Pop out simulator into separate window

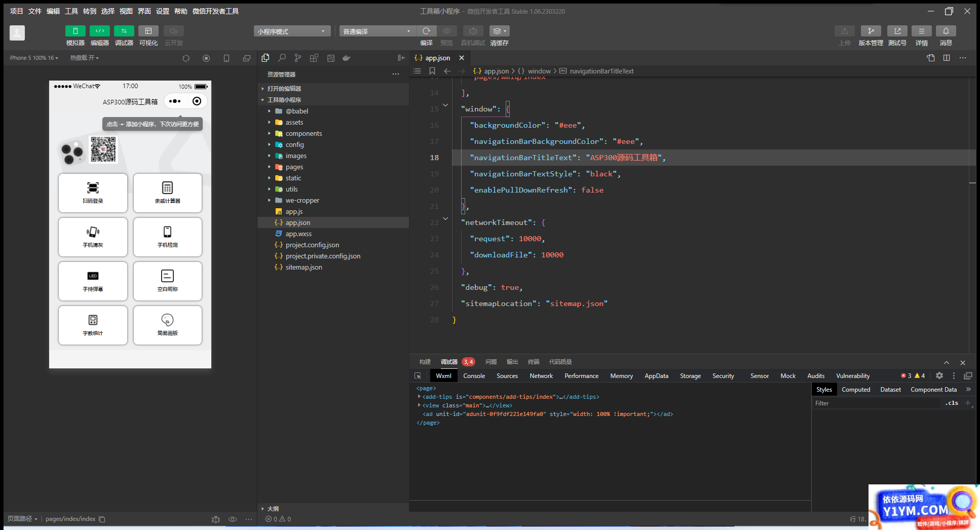point(247,58)
